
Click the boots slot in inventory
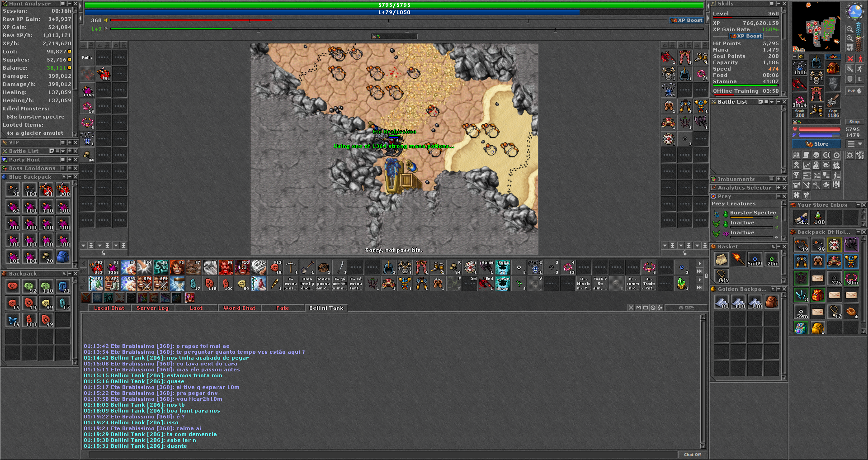click(816, 109)
